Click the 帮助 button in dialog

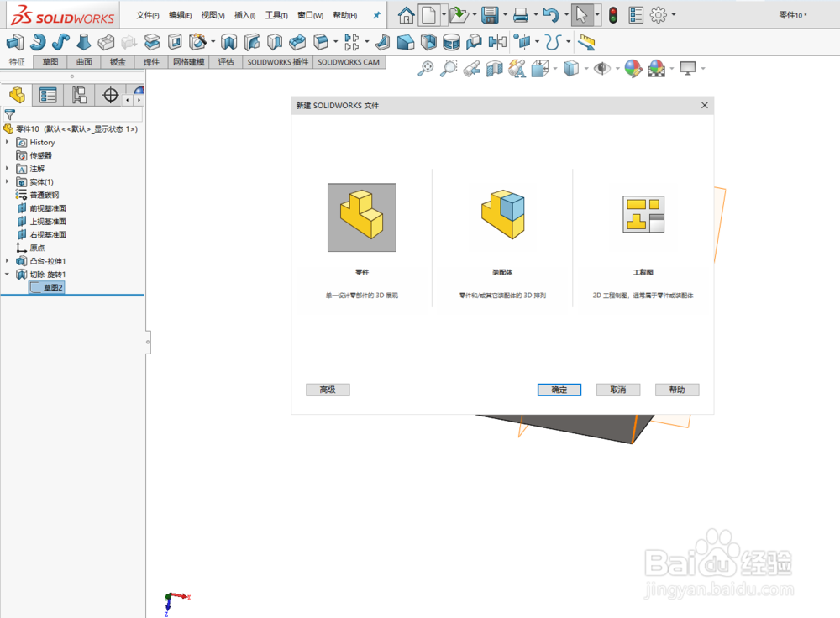tap(677, 390)
